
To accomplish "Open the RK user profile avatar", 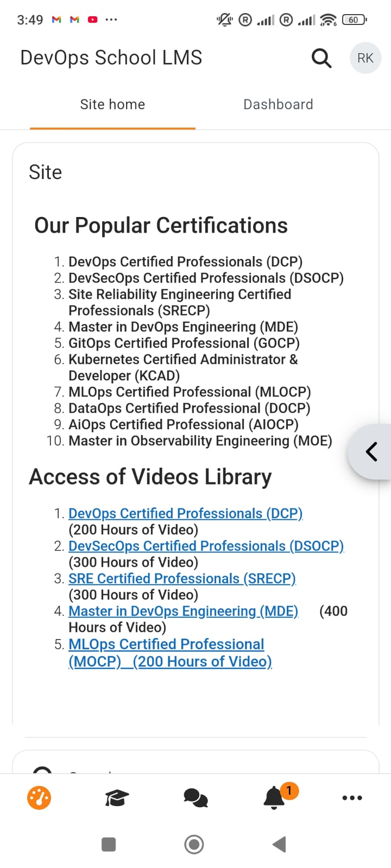I will (x=365, y=58).
